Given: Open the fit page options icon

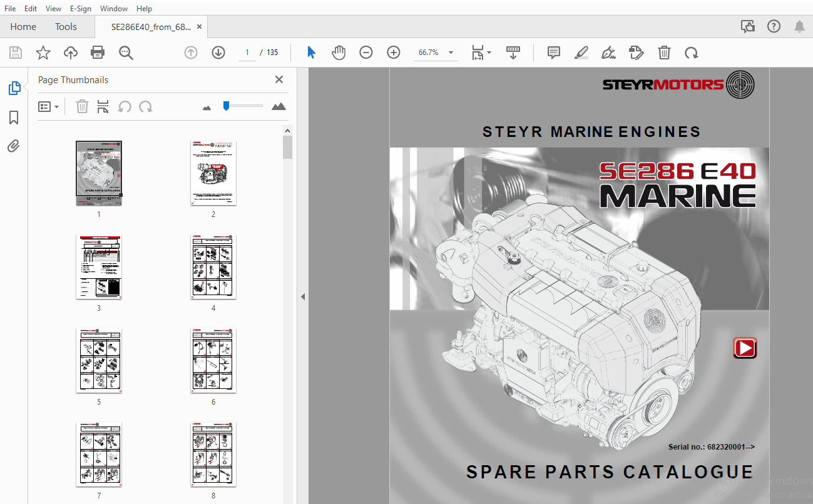Looking at the screenshot, I should pyautogui.click(x=481, y=53).
